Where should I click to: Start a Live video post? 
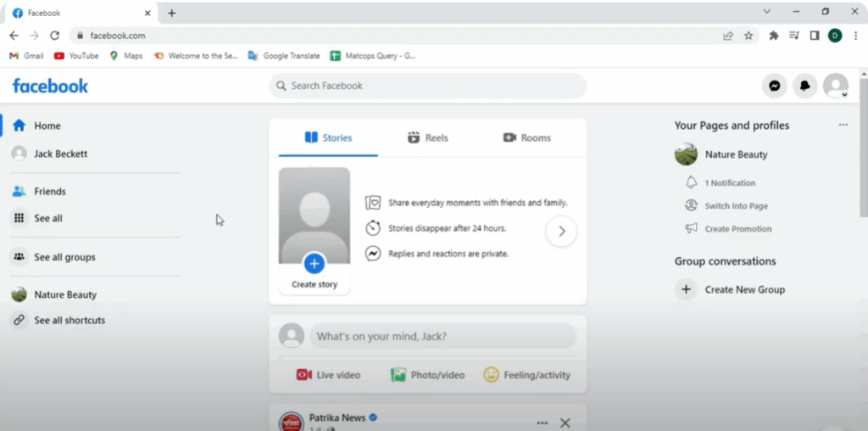328,375
